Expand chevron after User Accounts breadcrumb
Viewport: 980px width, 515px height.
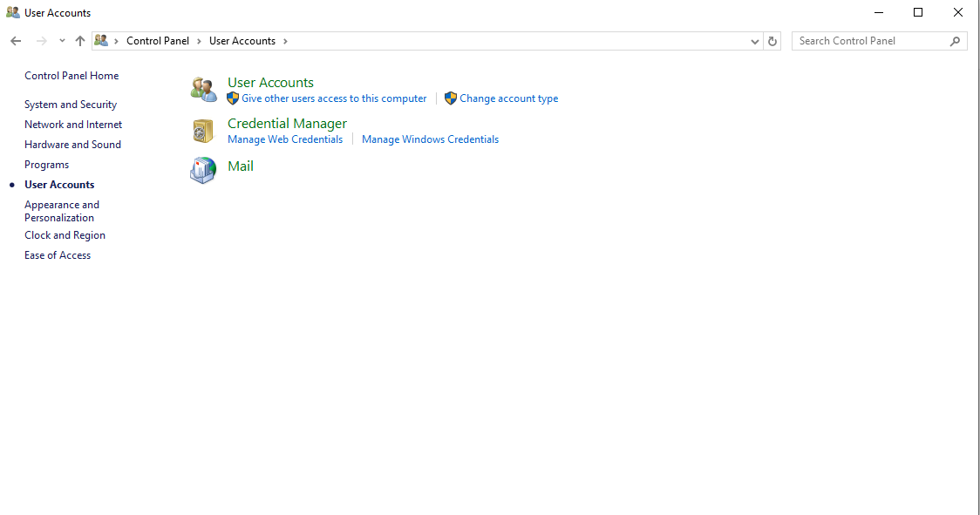[285, 41]
